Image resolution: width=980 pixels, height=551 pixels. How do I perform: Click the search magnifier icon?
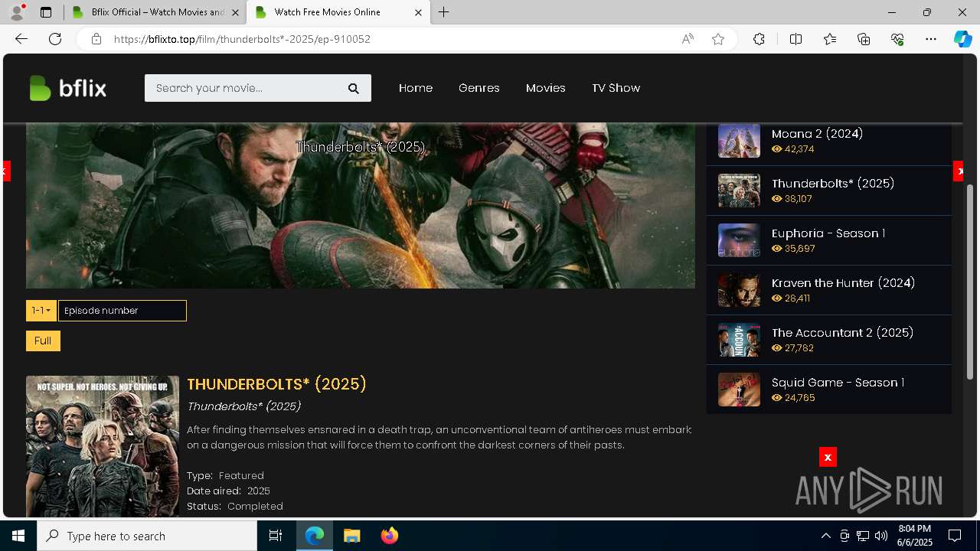click(x=354, y=89)
